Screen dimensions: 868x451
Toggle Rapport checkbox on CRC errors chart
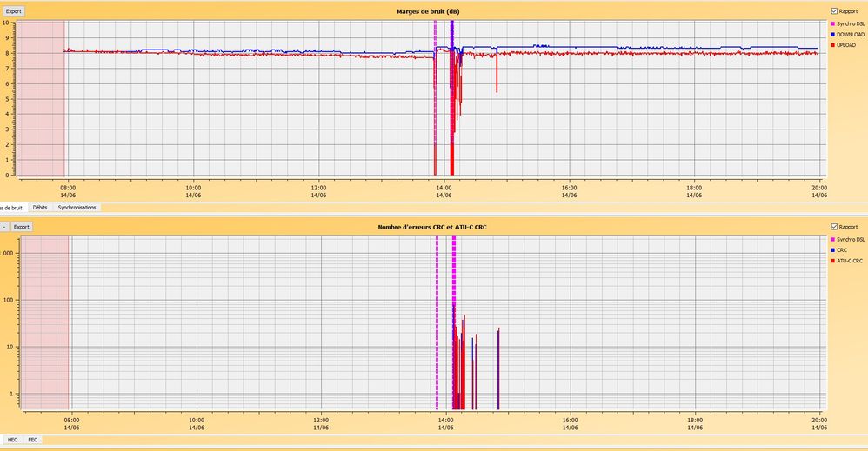tap(833, 228)
